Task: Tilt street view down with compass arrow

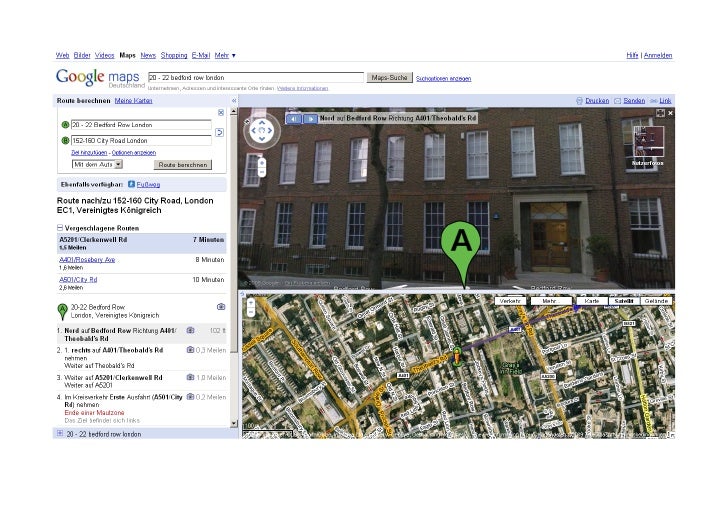Action: [262, 138]
